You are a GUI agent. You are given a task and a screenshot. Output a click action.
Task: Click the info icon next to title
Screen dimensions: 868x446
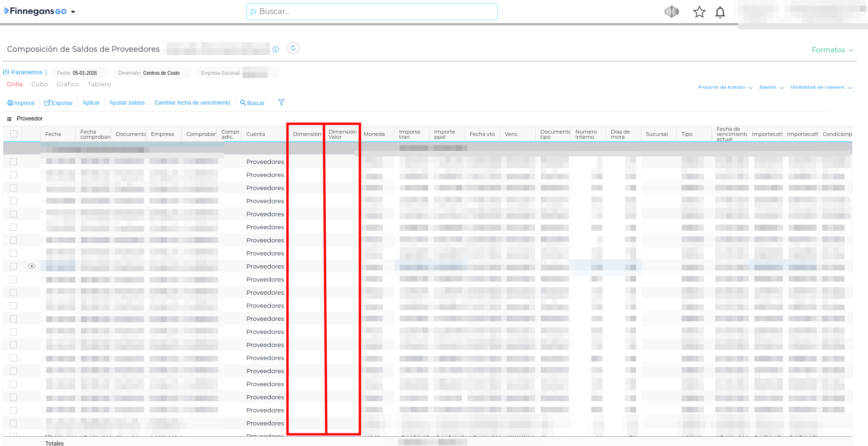pyautogui.click(x=276, y=49)
